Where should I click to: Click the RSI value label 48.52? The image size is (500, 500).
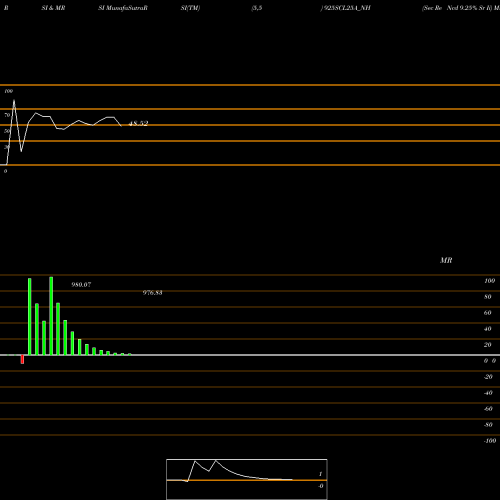(138, 124)
